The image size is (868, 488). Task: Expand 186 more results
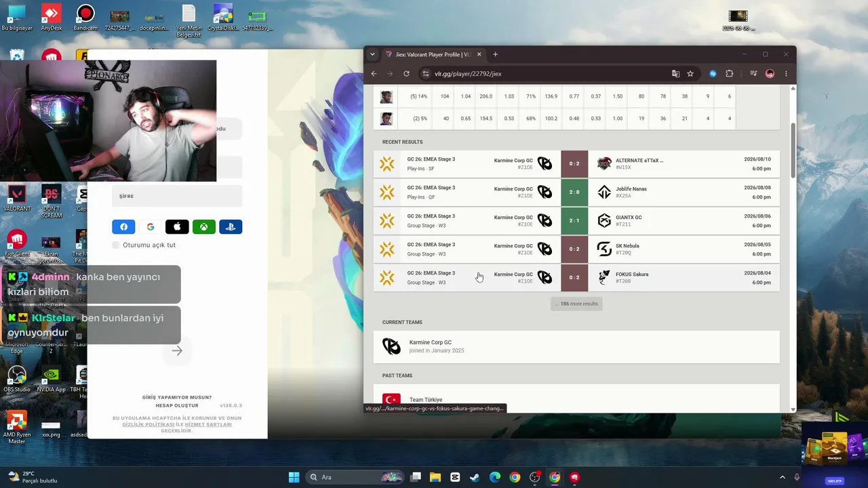click(576, 304)
